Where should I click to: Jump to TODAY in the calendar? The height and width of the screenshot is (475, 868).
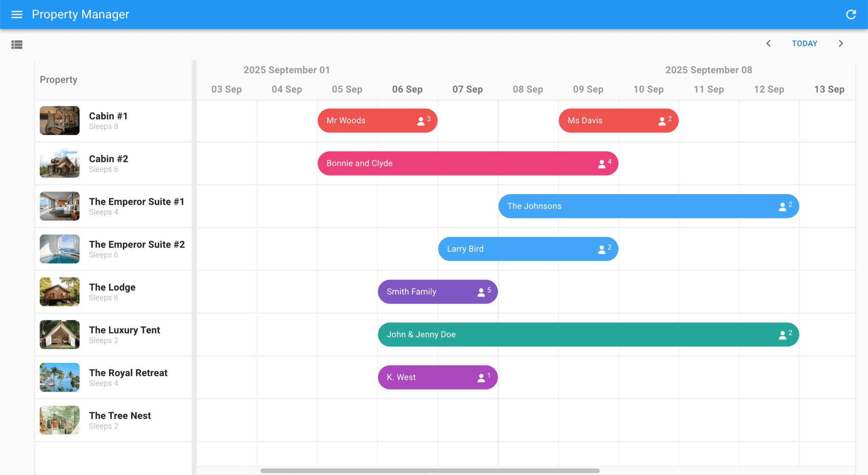coord(804,43)
